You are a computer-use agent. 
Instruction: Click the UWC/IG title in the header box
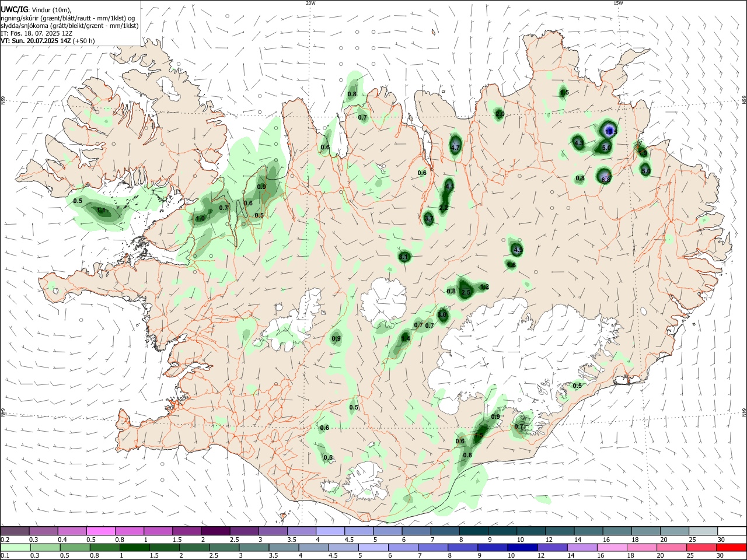point(13,9)
